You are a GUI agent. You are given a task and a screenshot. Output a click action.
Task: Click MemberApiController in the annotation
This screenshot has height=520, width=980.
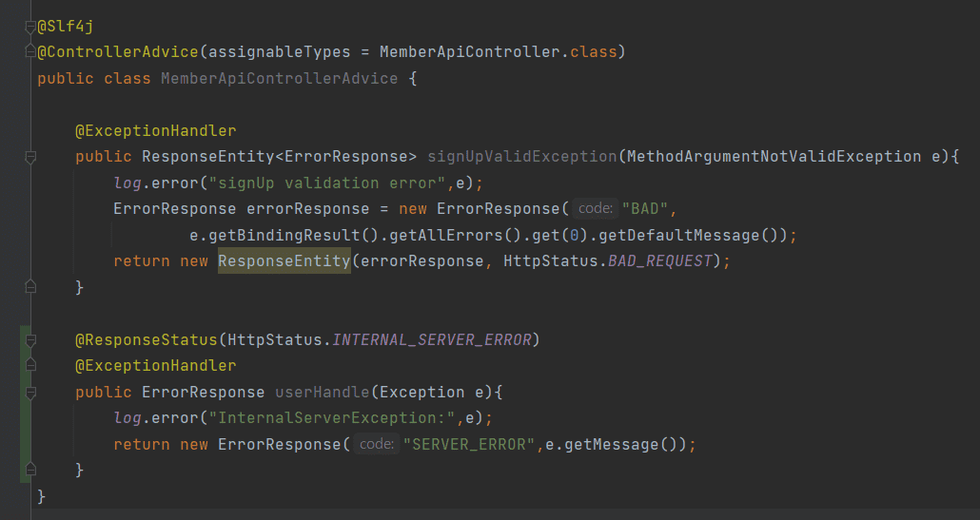[x=469, y=52]
